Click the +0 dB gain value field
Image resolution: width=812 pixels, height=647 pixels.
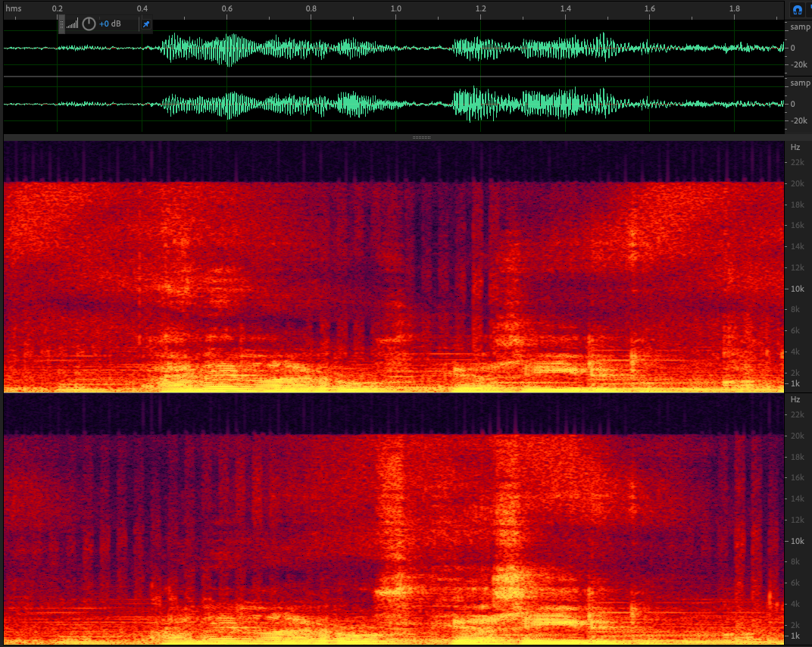110,24
